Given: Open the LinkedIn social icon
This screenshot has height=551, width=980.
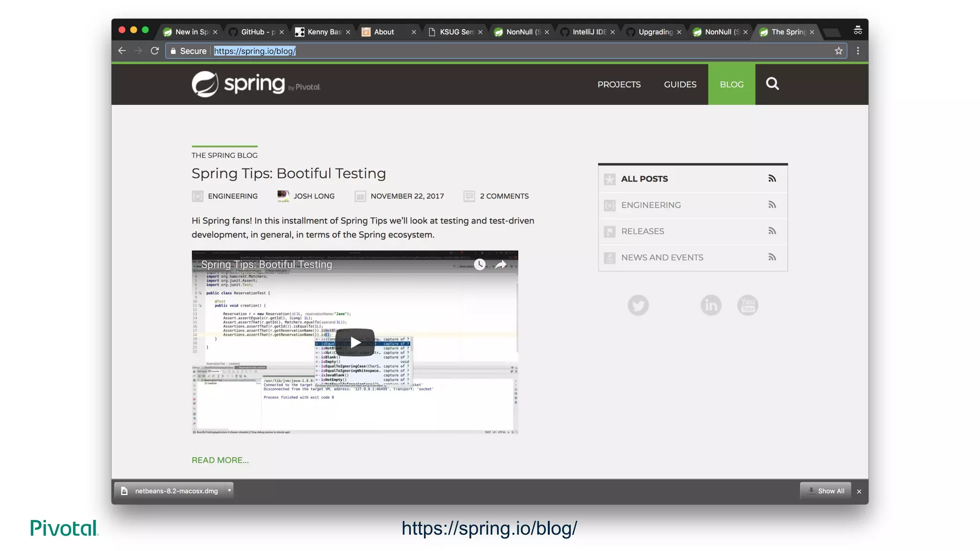Looking at the screenshot, I should [711, 305].
